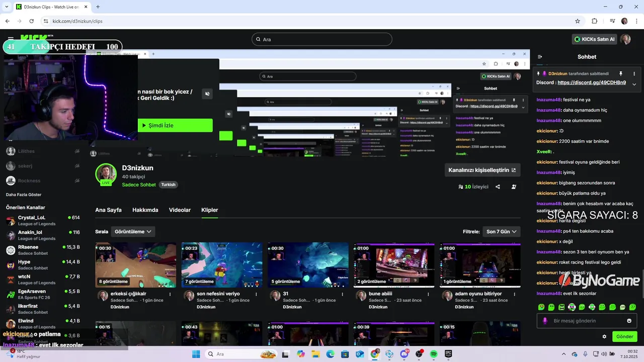Open OBS Studio from the taskbar

pyautogui.click(x=419, y=354)
